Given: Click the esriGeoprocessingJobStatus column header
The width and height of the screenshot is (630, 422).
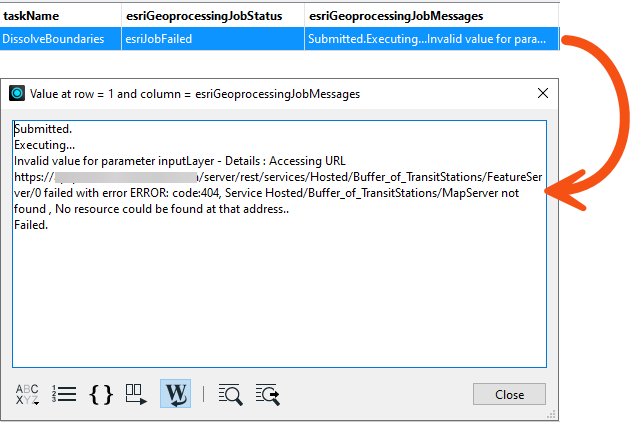Looking at the screenshot, I should coord(213,16).
